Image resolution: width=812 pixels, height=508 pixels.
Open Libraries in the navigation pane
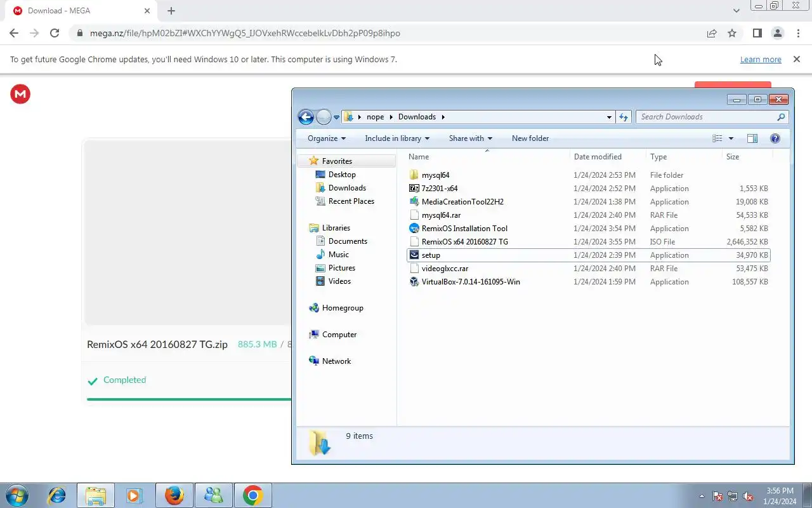pos(336,228)
